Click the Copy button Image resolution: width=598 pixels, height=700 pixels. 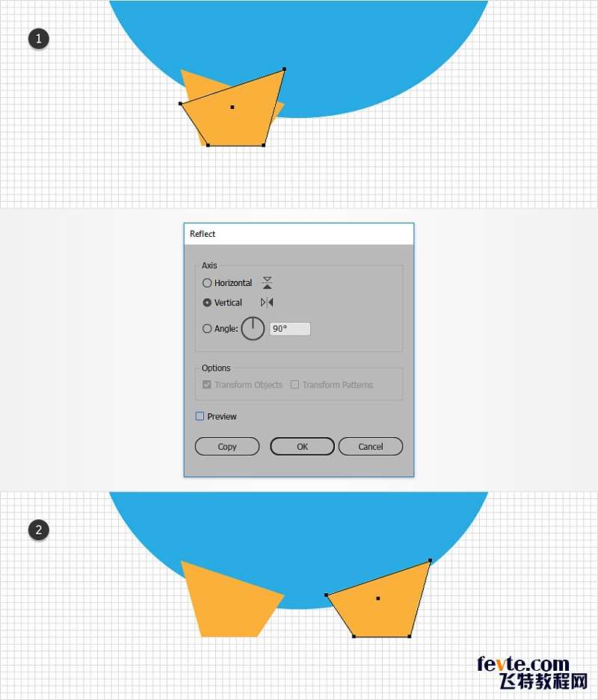pyautogui.click(x=227, y=447)
